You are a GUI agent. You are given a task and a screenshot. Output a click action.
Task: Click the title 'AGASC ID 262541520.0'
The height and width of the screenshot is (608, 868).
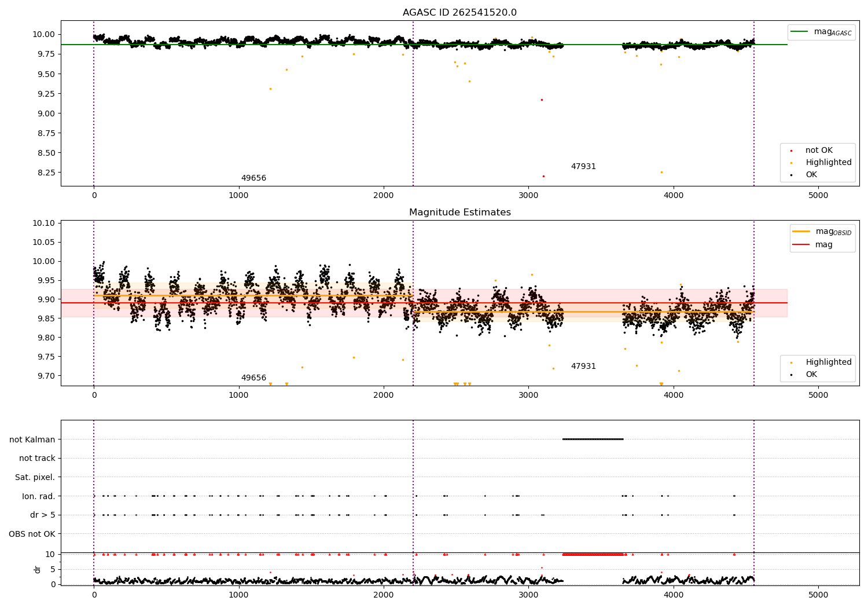[459, 13]
